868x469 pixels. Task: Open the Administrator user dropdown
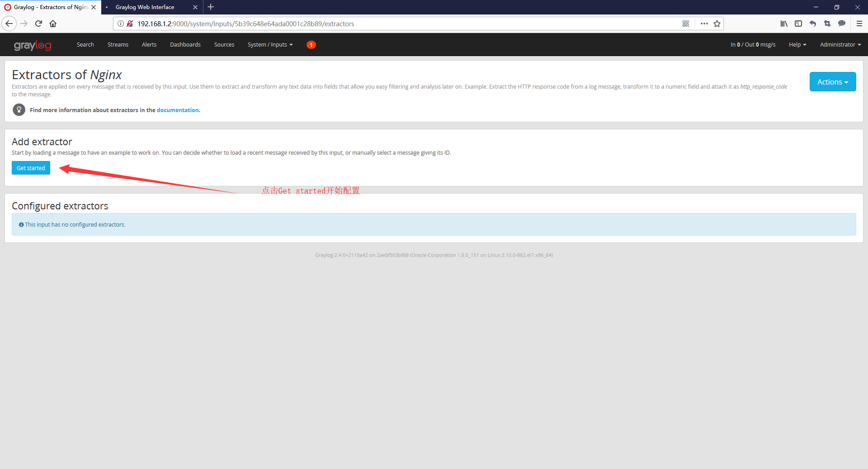point(840,45)
